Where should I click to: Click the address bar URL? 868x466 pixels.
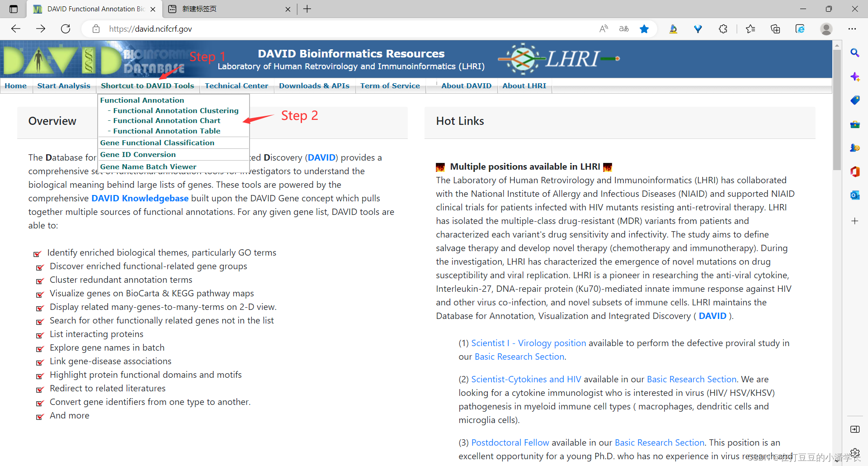coord(151,29)
